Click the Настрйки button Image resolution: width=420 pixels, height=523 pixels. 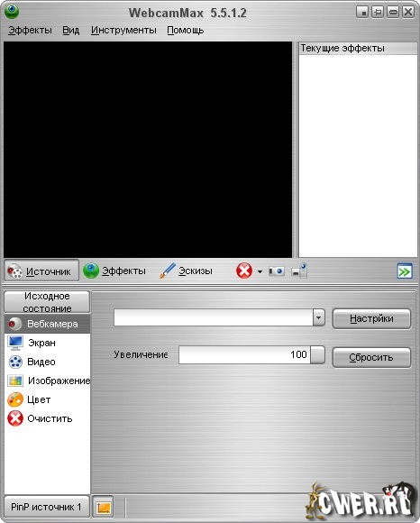point(371,319)
